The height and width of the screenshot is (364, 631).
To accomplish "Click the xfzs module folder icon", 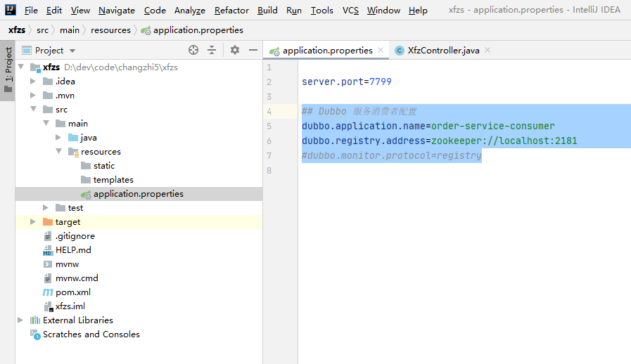I will pyautogui.click(x=35, y=67).
